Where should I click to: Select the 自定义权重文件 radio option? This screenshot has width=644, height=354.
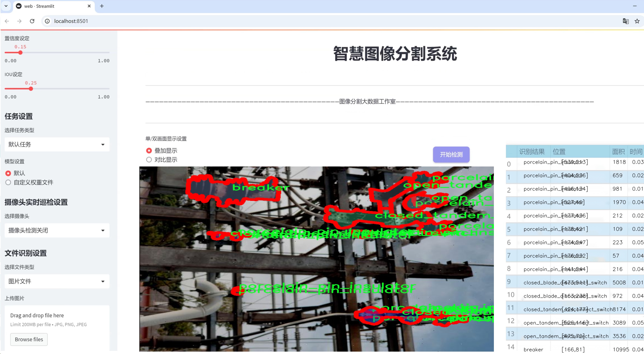pos(8,182)
